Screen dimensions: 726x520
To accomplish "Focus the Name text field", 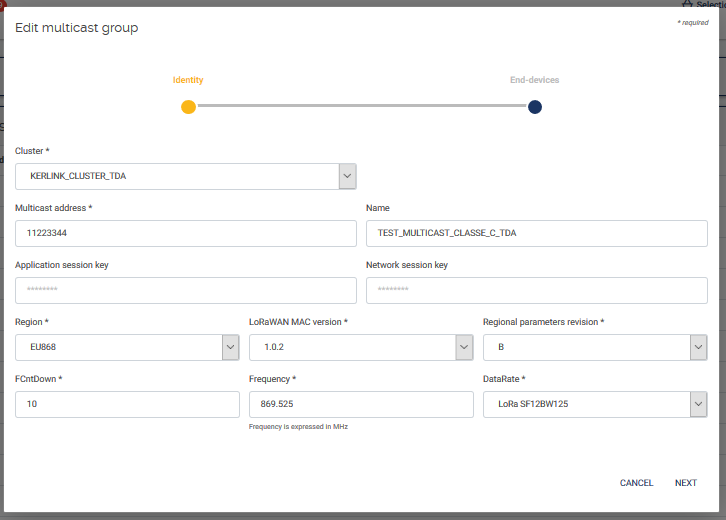I will click(537, 233).
